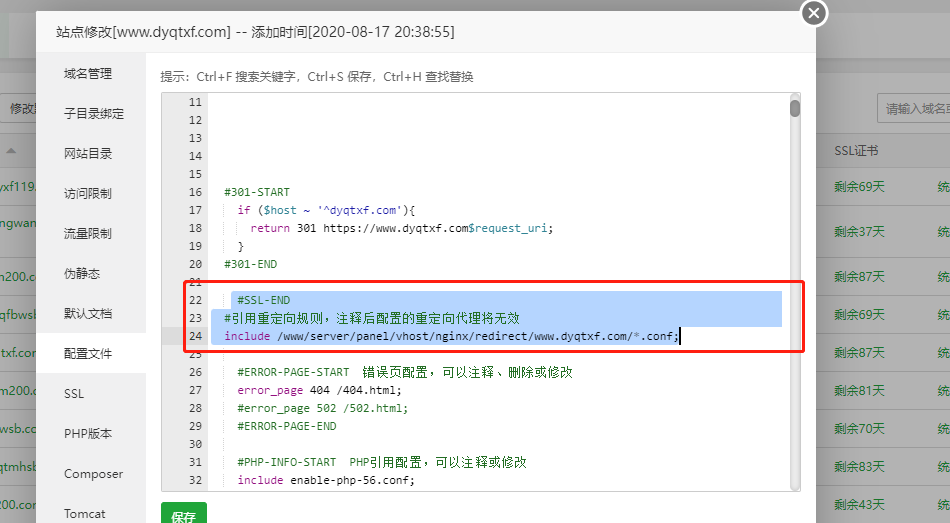This screenshot has width=950, height=523.
Task: Open the SSL tab
Action: [74, 393]
